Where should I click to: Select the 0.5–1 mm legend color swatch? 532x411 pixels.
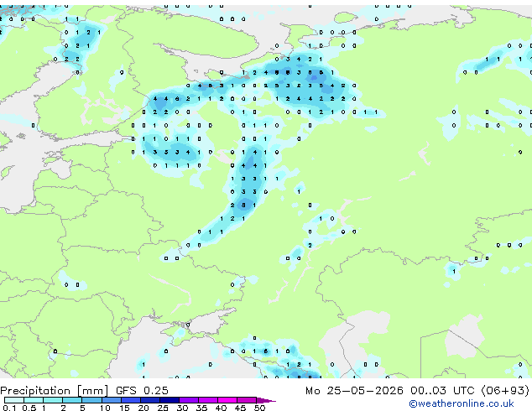(34, 400)
